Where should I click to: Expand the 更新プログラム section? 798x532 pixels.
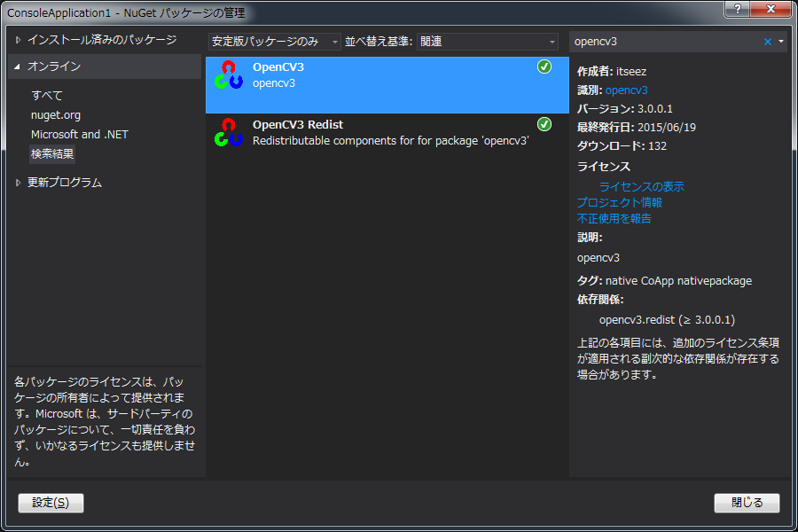(x=19, y=183)
